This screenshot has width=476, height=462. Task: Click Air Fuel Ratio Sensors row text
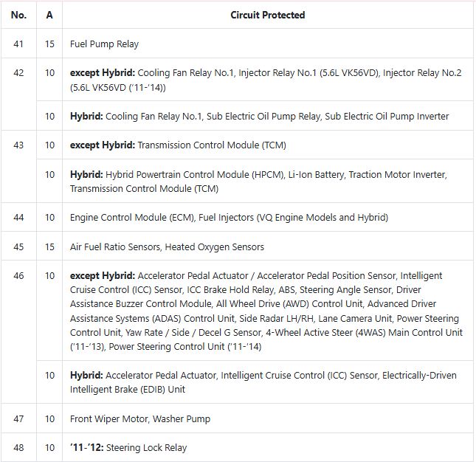point(167,246)
